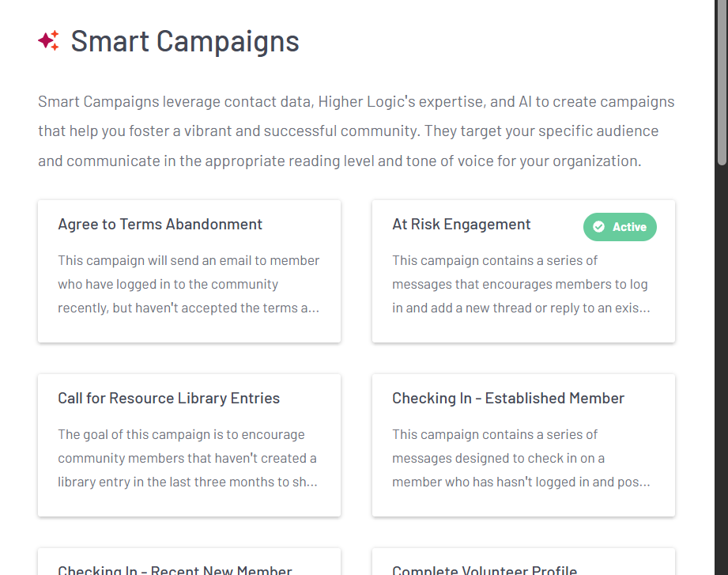Viewport: 728px width, 575px height.
Task: Click Checking In Established Member description text
Action: point(520,458)
